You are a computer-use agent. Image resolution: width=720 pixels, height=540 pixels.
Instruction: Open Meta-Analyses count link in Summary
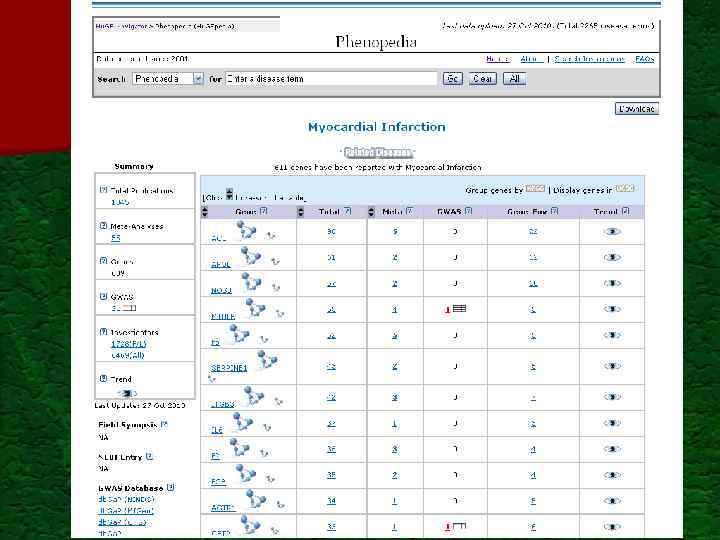(x=116, y=237)
